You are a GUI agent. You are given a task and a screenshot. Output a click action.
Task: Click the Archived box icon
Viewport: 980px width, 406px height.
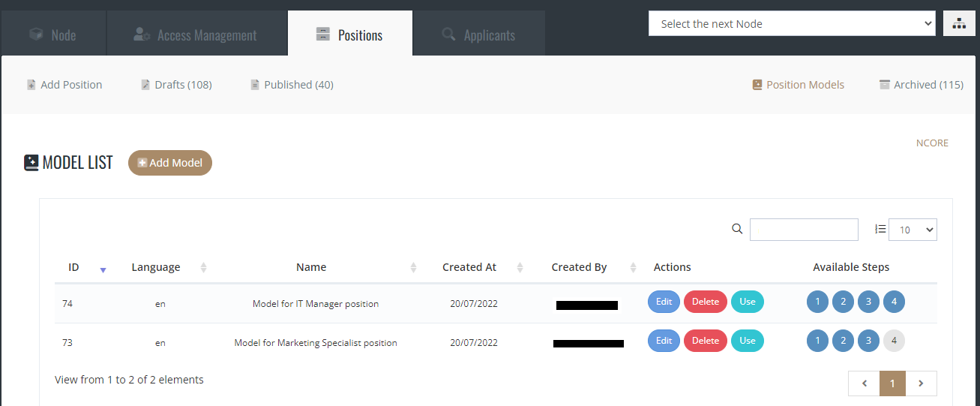coord(885,85)
